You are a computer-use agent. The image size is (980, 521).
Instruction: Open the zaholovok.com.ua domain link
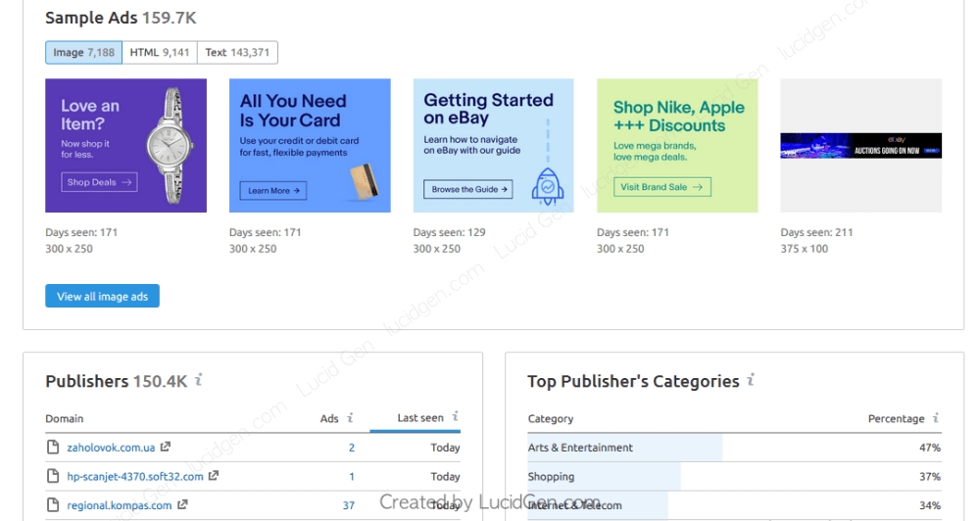click(110, 448)
